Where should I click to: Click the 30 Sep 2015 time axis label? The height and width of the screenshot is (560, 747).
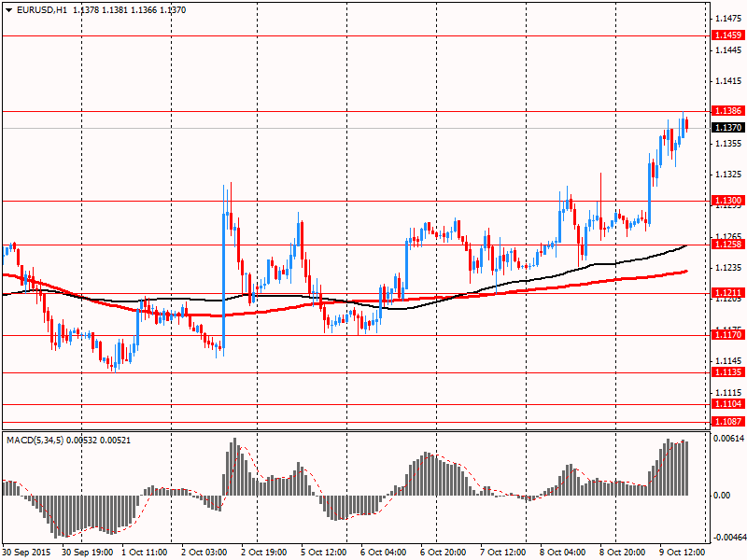26,553
